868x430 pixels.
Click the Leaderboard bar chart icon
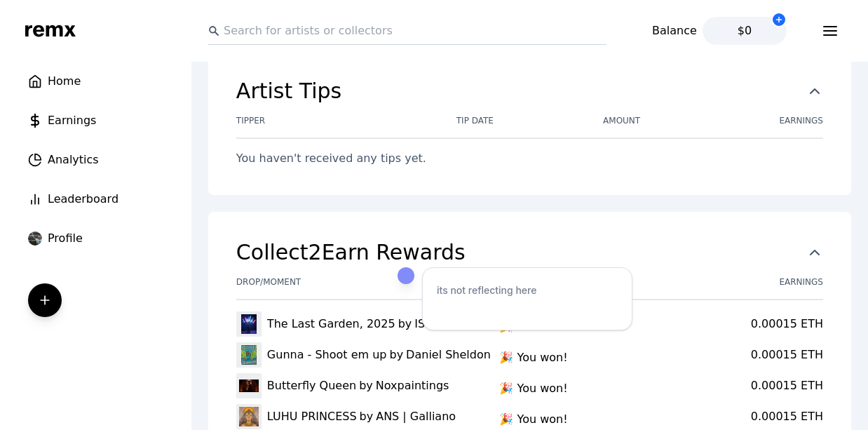[x=35, y=199]
